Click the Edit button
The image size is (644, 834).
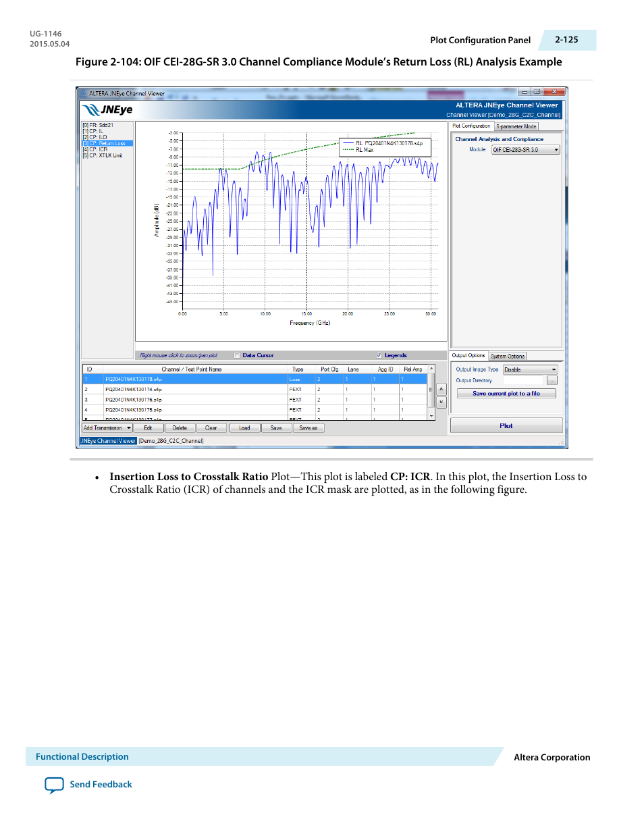pos(148,428)
